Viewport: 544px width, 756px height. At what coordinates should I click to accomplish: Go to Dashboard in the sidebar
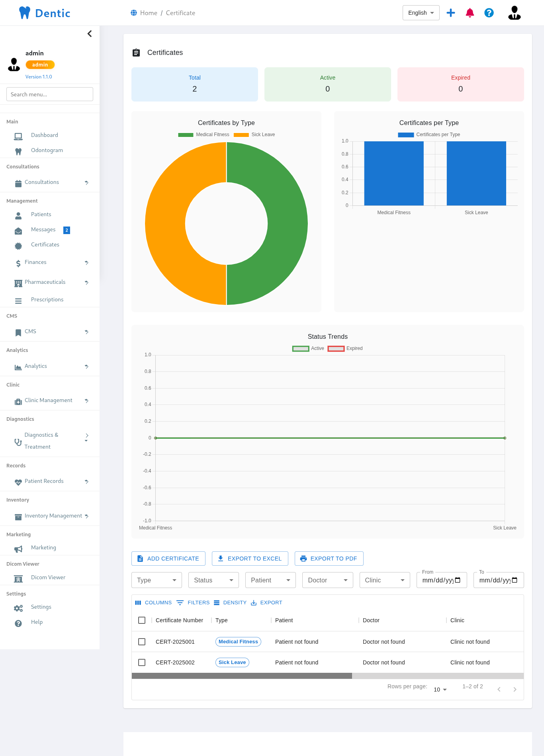[x=44, y=135]
